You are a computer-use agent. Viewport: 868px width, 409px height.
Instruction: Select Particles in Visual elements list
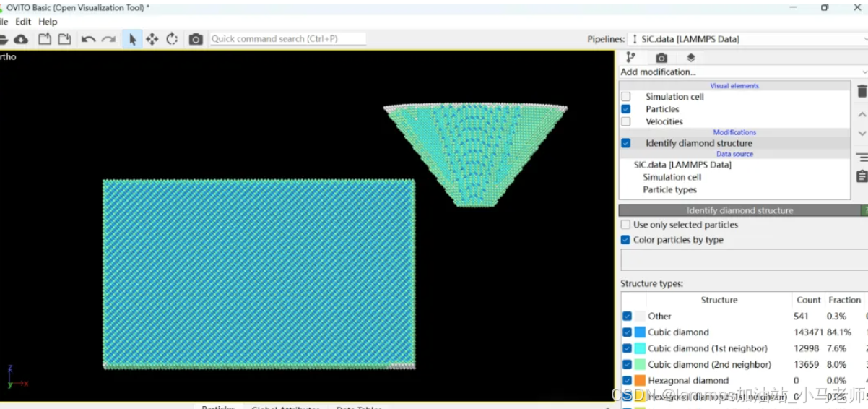[662, 109]
